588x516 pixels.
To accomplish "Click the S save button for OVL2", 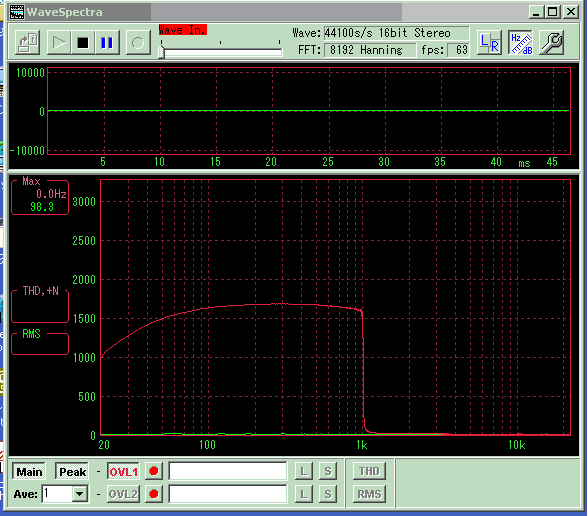I will point(328,494).
